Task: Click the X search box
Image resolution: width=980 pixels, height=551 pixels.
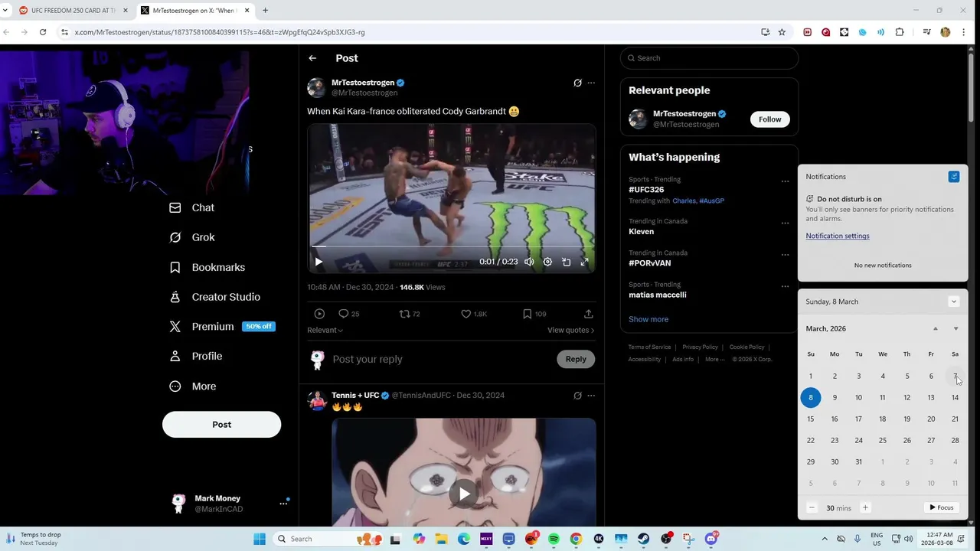Action: [709, 58]
